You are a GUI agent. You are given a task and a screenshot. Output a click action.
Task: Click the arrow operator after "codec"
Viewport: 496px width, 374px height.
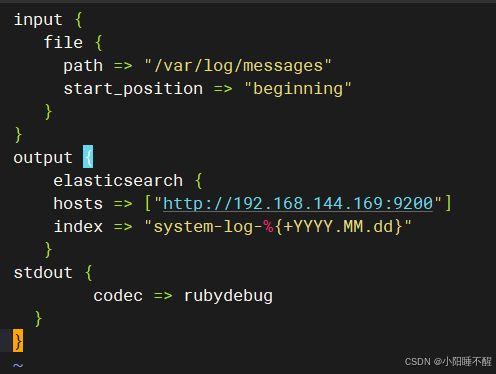[163, 296]
